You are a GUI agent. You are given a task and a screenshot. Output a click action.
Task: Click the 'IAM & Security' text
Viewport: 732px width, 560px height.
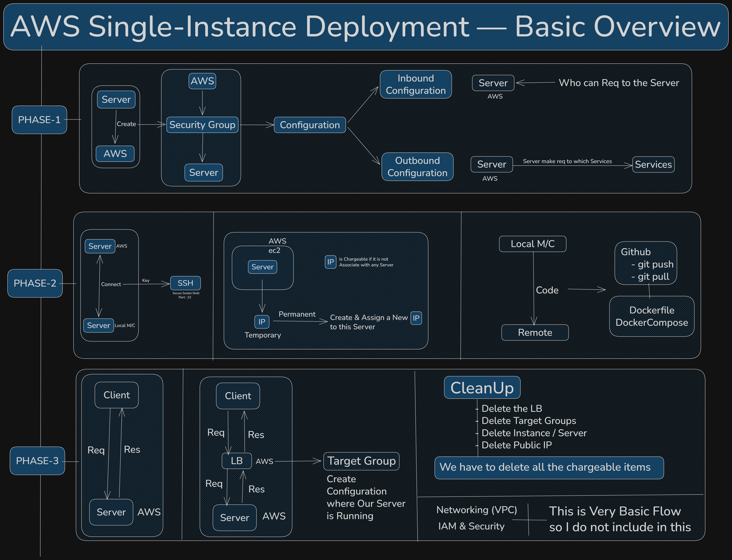tap(471, 526)
